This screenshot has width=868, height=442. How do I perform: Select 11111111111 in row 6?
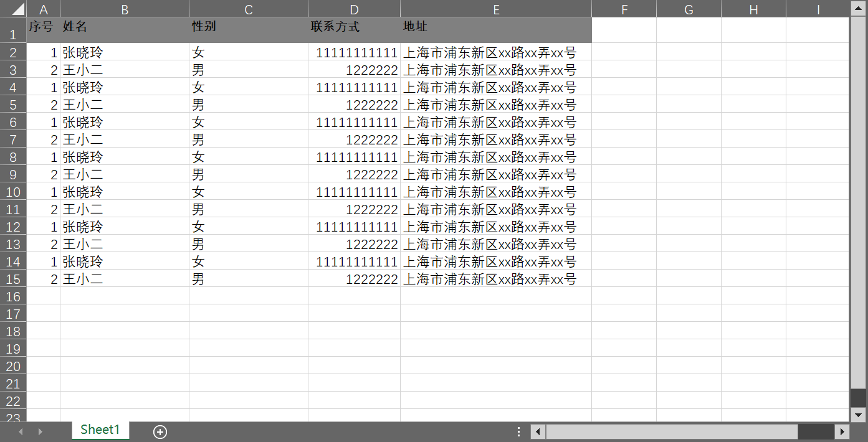pos(355,121)
